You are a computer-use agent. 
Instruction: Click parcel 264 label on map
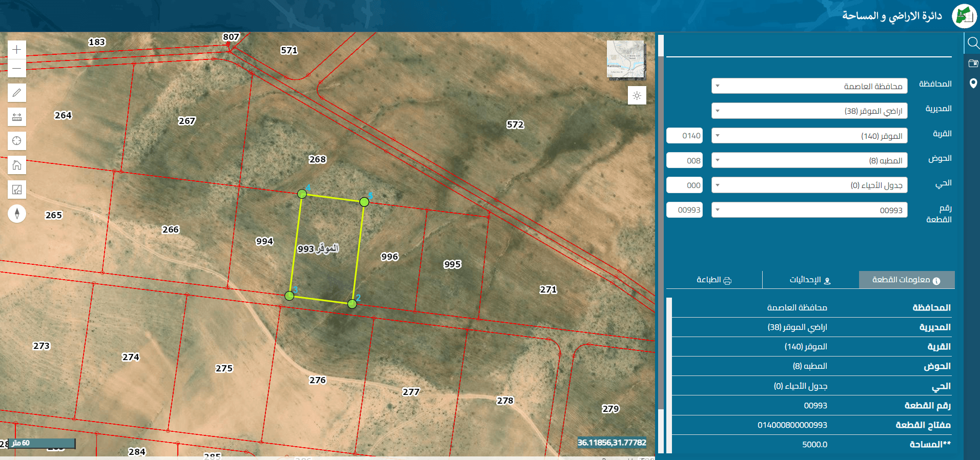click(63, 115)
